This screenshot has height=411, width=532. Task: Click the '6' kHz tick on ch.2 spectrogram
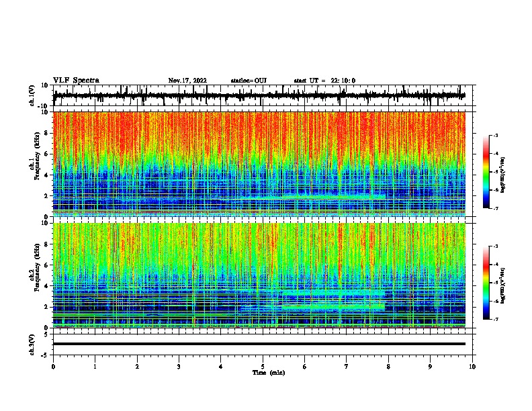coord(47,265)
